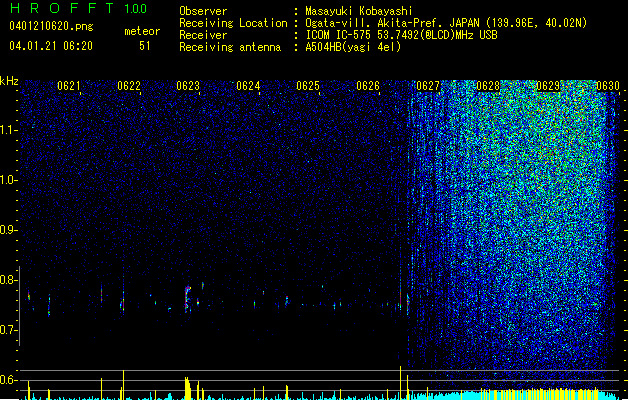
Task: Click the 1.0 kHz frequency label
Action: pos(8,180)
